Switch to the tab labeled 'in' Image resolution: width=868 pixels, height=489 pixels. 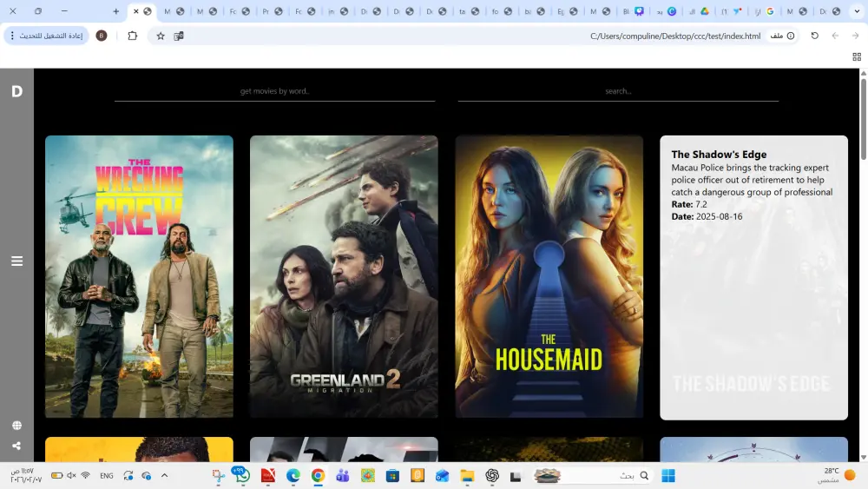pyautogui.click(x=337, y=11)
